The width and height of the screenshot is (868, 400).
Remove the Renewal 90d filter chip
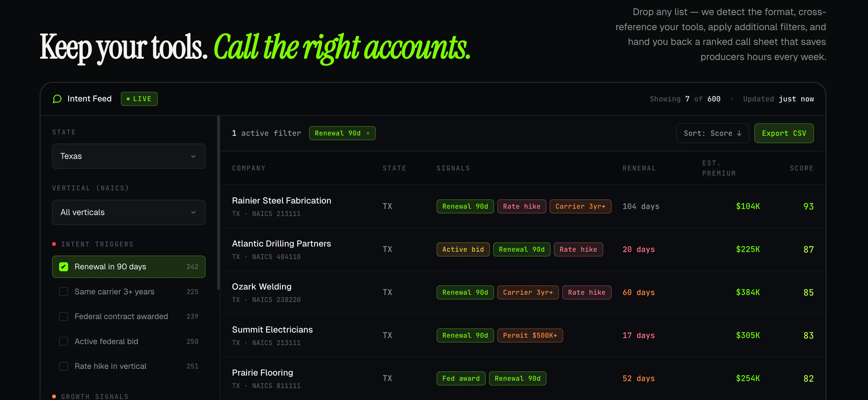(x=368, y=133)
